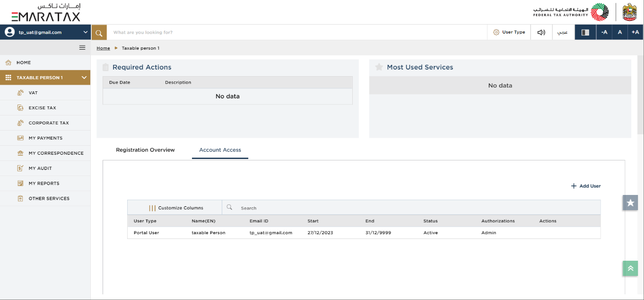
Task: Click the user profile avatar icon
Action: click(9, 32)
